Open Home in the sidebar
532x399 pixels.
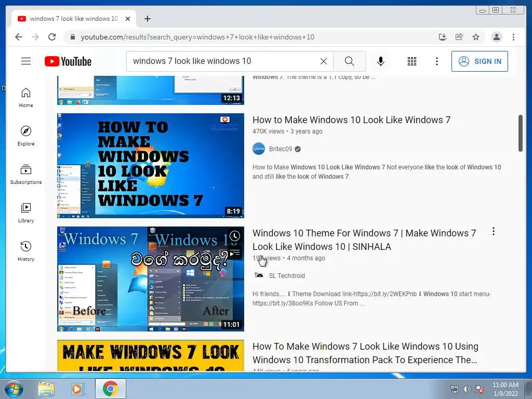(x=26, y=98)
